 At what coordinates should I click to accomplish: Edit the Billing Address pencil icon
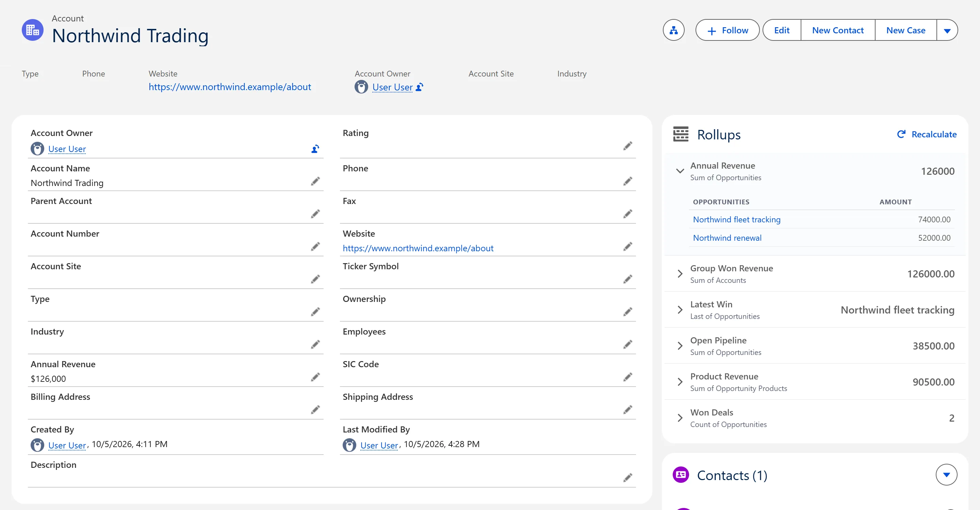(x=315, y=410)
